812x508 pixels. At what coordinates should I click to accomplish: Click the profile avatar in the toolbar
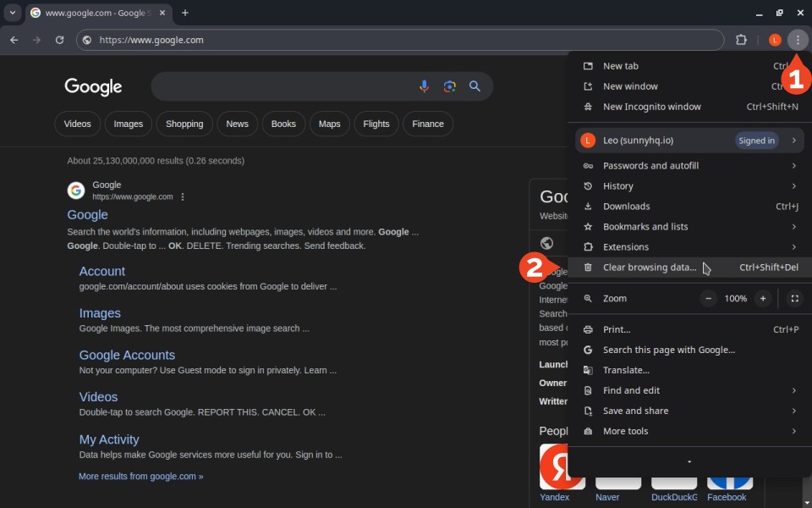(x=775, y=40)
